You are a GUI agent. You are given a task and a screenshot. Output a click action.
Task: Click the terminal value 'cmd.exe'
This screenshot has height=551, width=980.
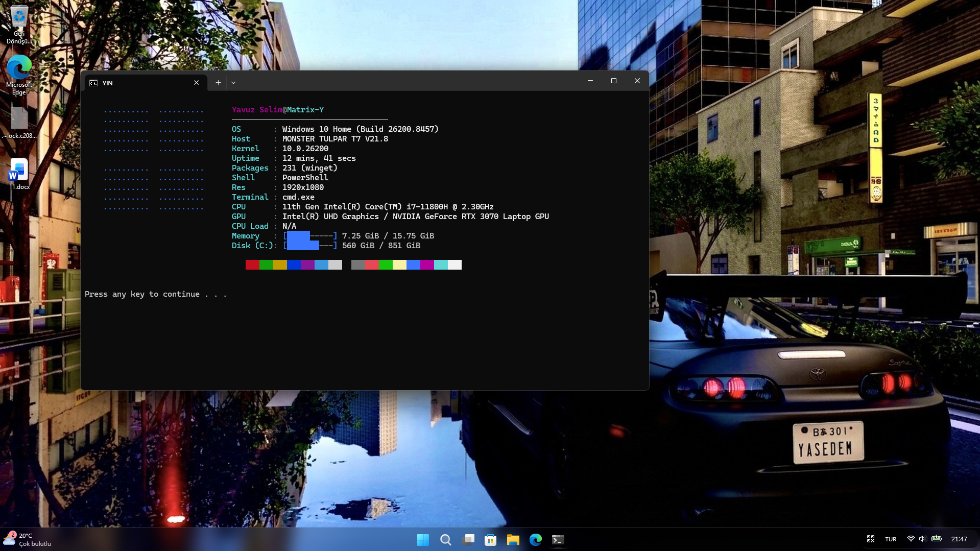pyautogui.click(x=298, y=197)
